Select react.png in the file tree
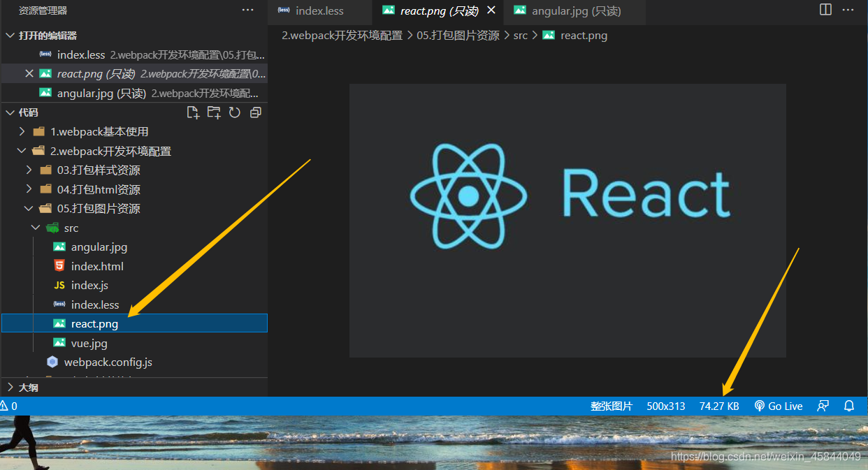Image resolution: width=868 pixels, height=470 pixels. pyautogui.click(x=133, y=323)
